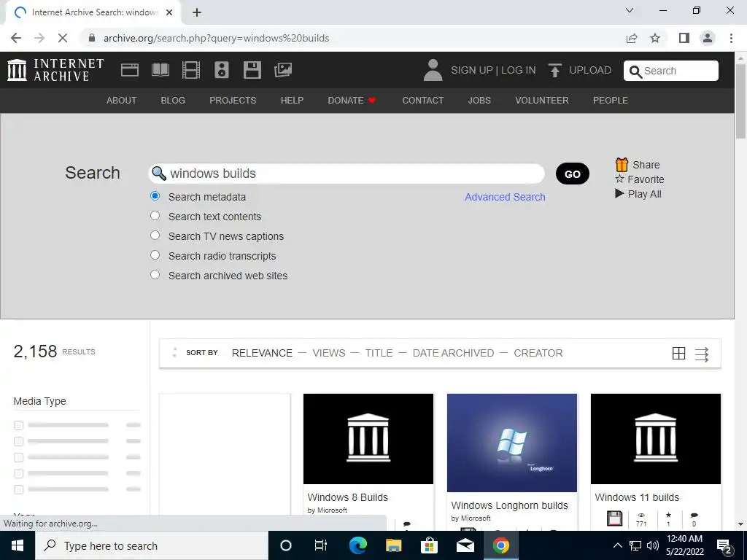Select Search metadata radio option
The height and width of the screenshot is (560, 747).
[x=155, y=196]
